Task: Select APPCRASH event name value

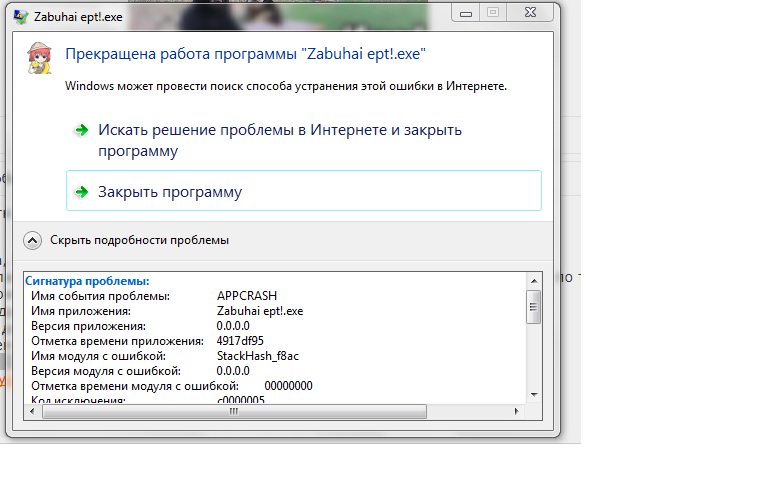Action: click(247, 296)
